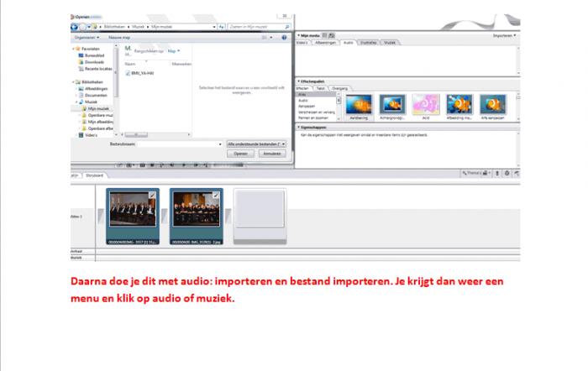Select the Mijn muziek folder
This screenshot has width=588, height=371.
tap(96, 108)
